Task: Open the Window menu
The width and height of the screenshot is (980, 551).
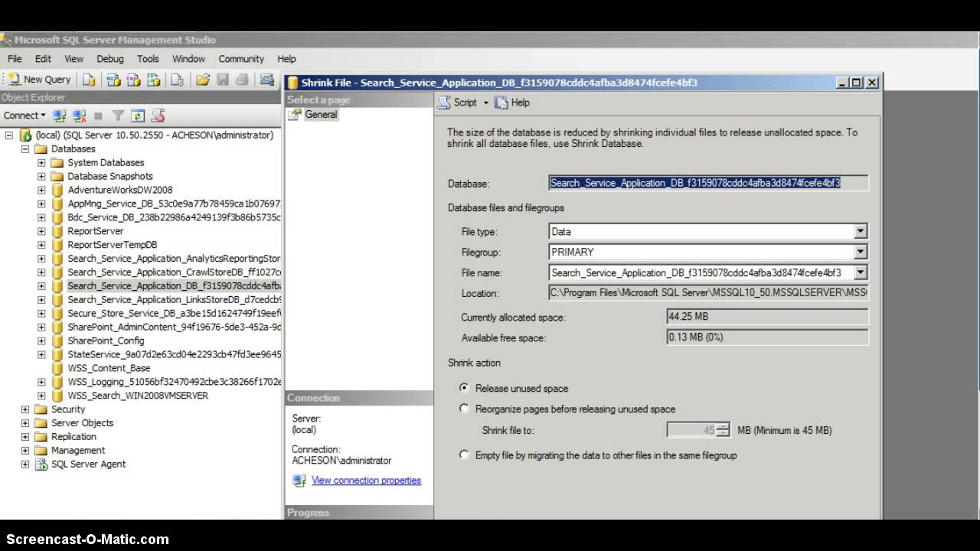Action: click(188, 59)
